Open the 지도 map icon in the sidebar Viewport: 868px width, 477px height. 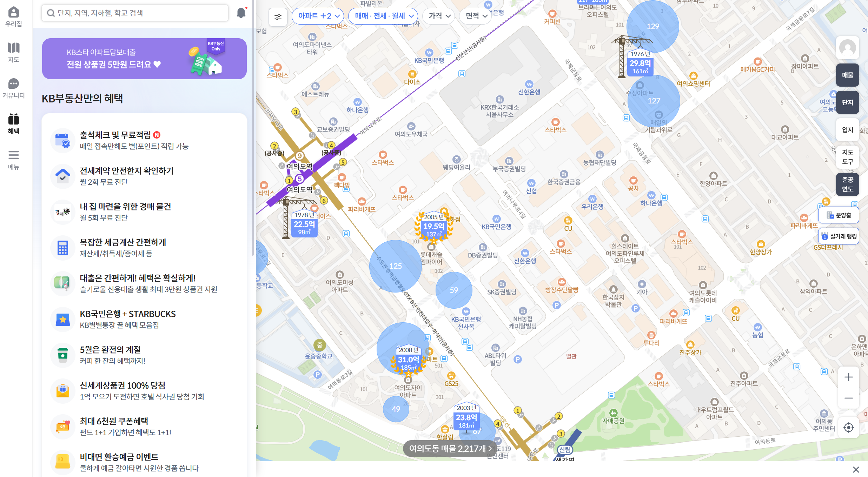[14, 52]
